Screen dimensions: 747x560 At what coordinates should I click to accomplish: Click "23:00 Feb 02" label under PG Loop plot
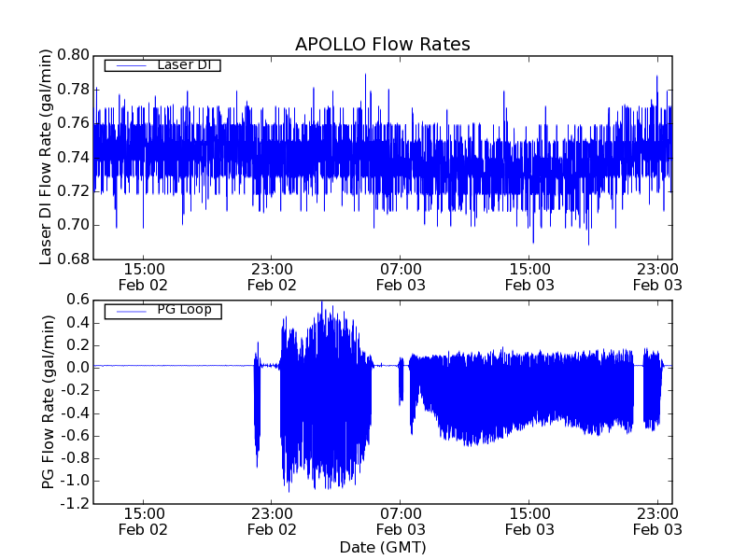click(x=272, y=522)
